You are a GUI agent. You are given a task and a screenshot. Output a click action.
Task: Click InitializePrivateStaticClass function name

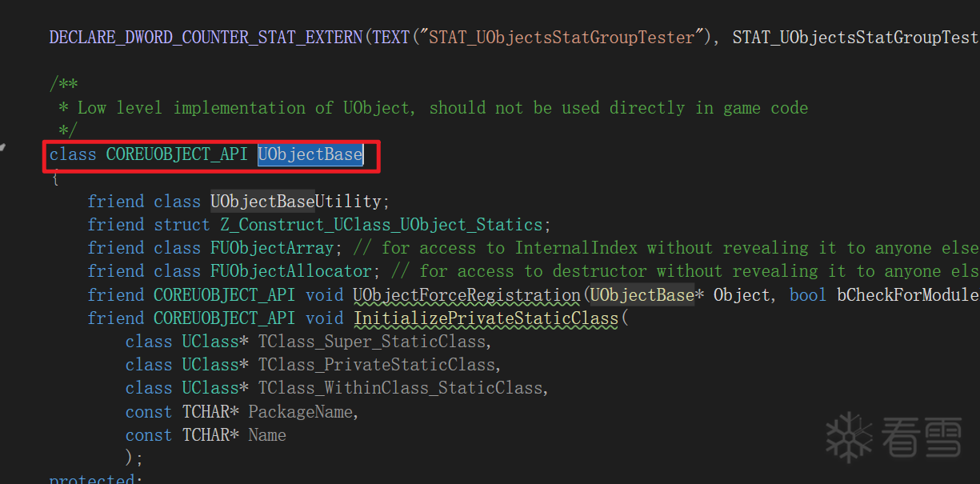tap(486, 318)
